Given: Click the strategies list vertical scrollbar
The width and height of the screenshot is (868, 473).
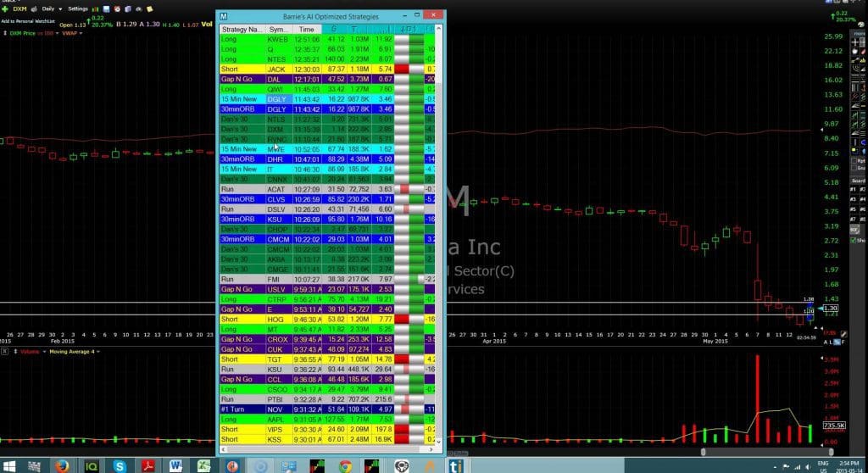Looking at the screenshot, I should [438, 235].
